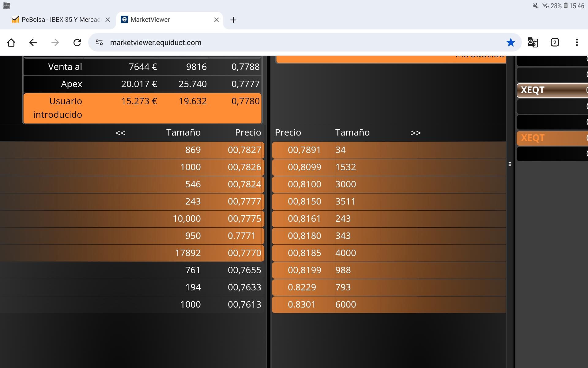
Task: Select the orange XEQT venue button
Action: pyautogui.click(x=552, y=138)
